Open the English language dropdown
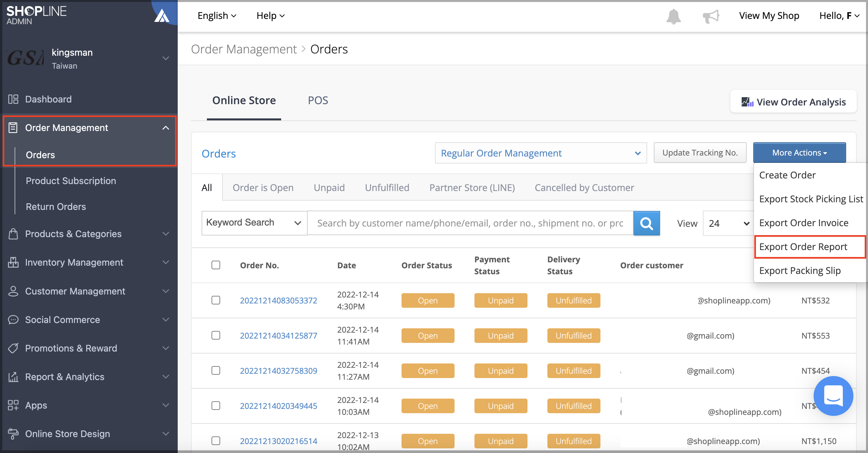This screenshot has height=453, width=868. [217, 16]
